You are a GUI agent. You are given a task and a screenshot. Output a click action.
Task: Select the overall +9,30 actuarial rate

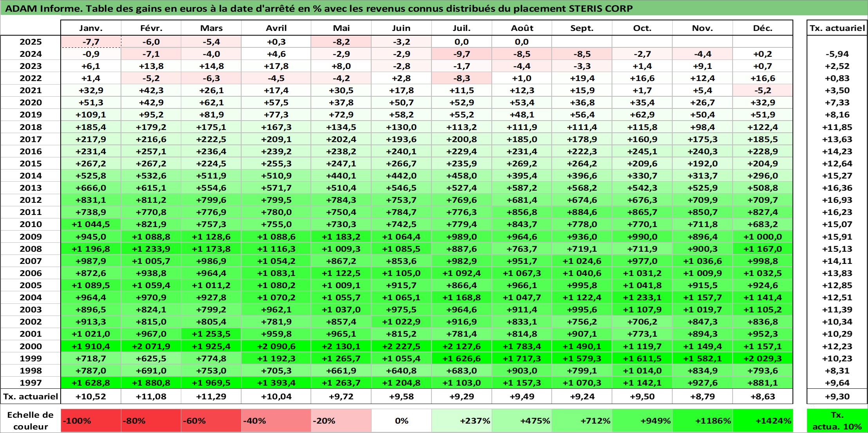click(837, 397)
